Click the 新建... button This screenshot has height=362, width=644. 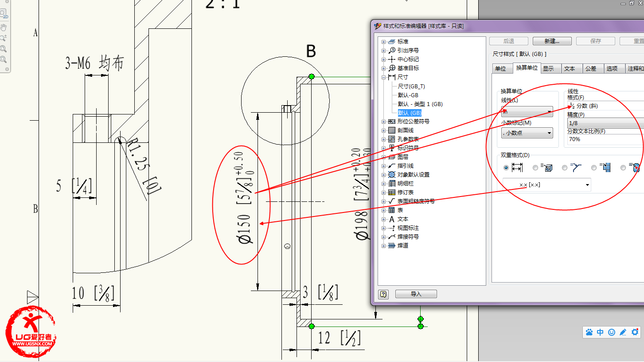(x=552, y=41)
